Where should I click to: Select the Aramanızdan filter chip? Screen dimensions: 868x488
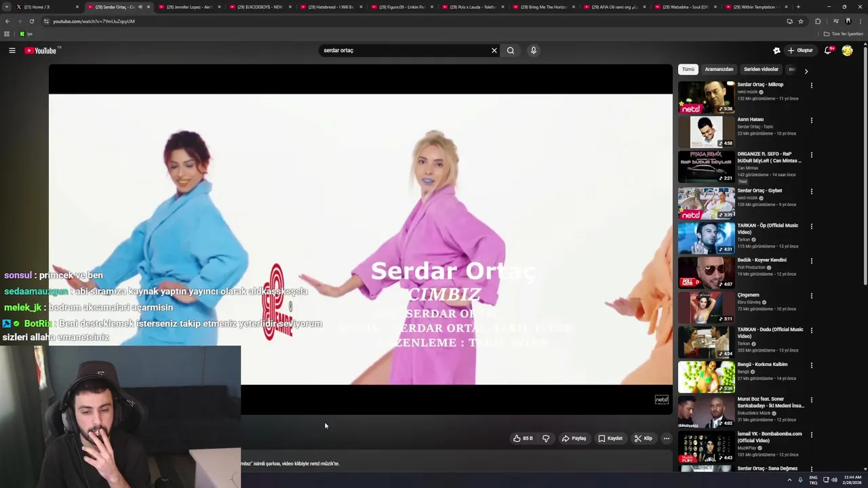(719, 69)
